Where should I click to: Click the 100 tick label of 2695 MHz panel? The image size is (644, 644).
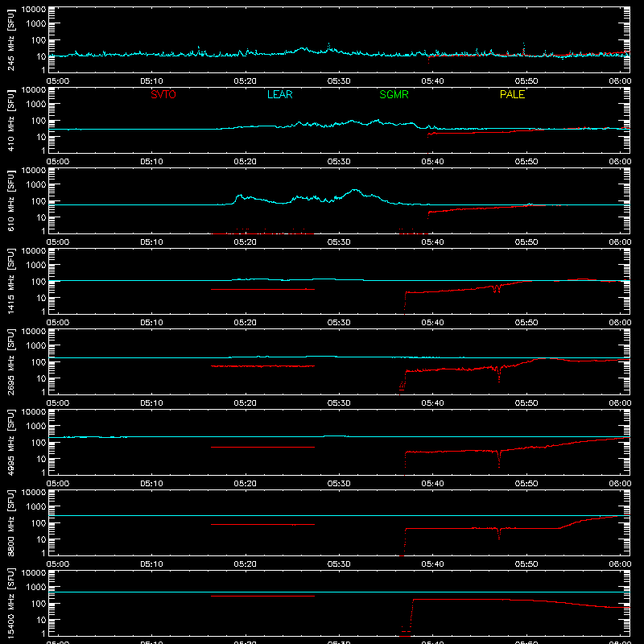click(x=39, y=362)
